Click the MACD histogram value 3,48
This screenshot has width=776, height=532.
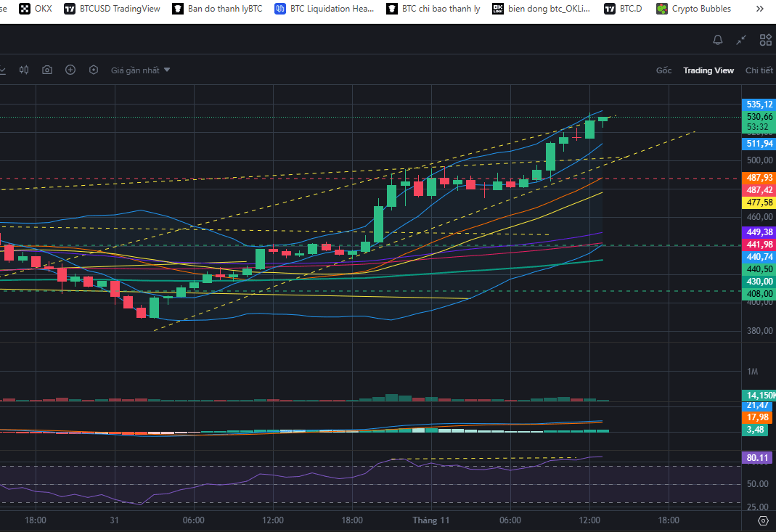tap(755, 430)
